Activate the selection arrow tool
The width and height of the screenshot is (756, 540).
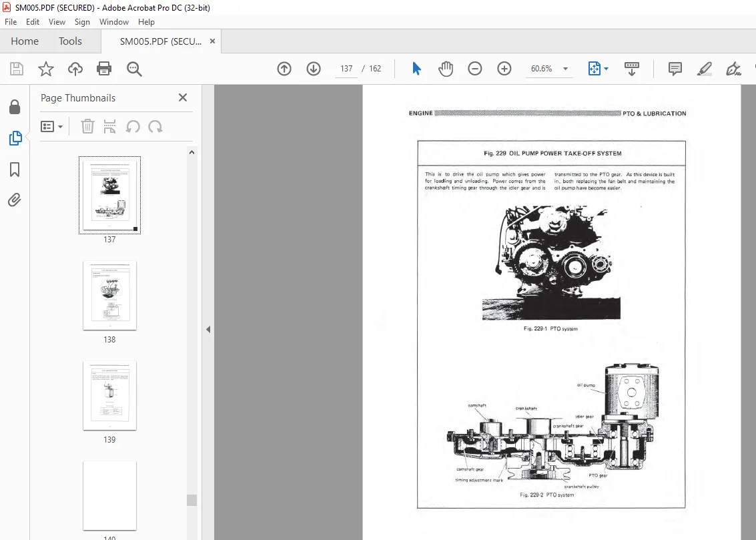416,69
